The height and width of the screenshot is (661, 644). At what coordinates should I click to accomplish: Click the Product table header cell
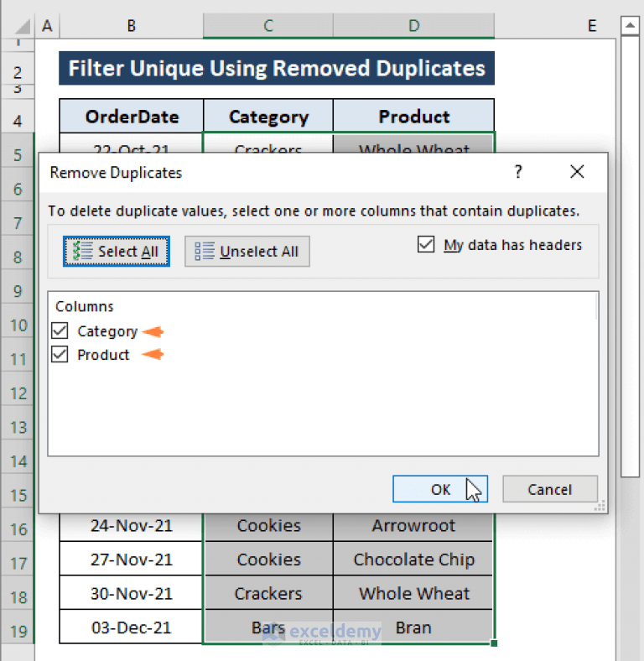point(413,117)
